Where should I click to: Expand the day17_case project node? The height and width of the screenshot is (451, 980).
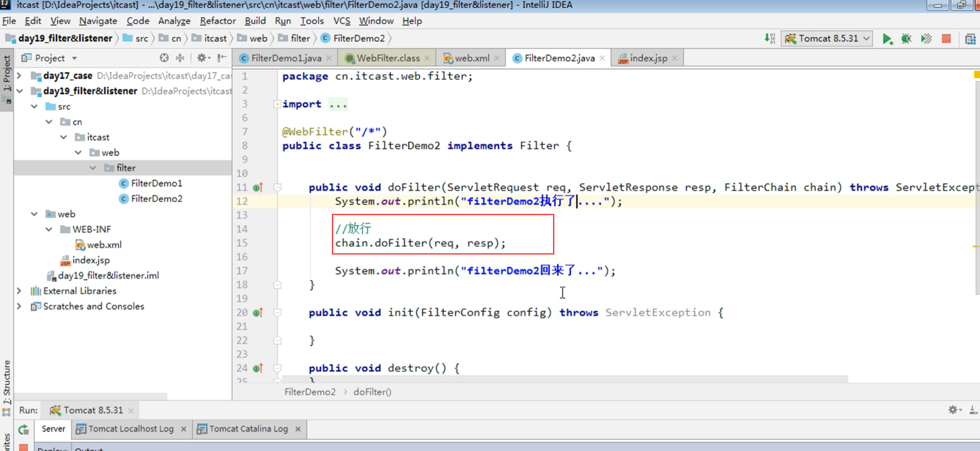tap(19, 76)
